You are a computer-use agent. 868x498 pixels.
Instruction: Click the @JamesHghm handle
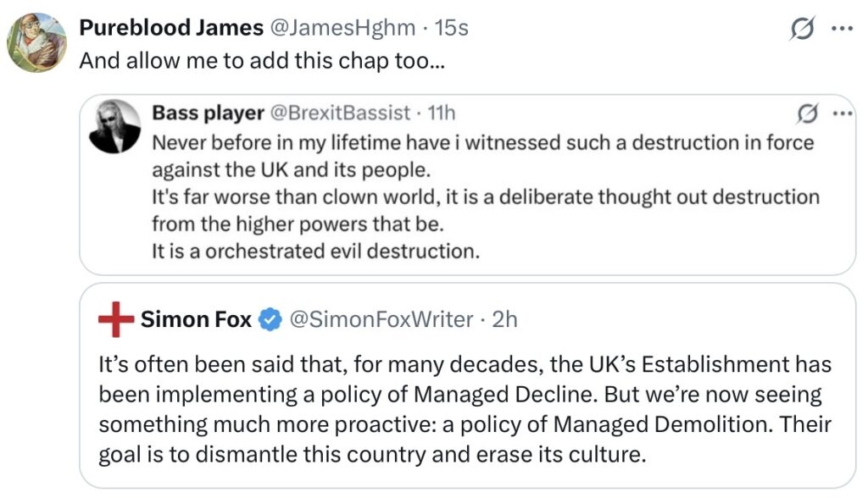pos(342,28)
